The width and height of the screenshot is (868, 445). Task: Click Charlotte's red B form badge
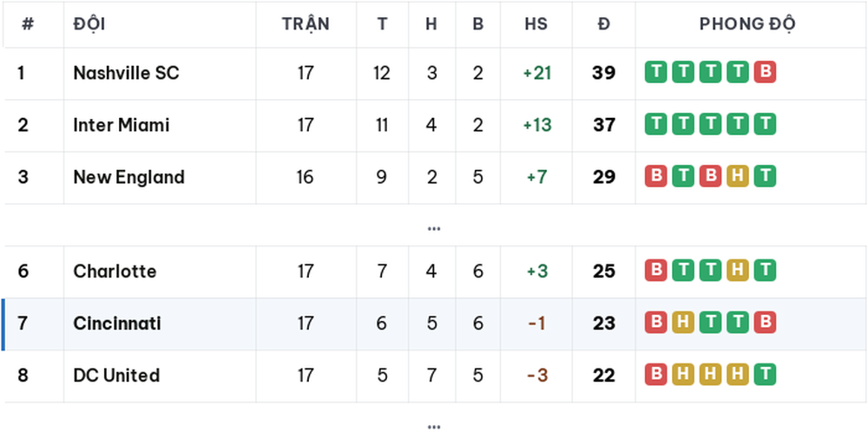click(x=655, y=271)
